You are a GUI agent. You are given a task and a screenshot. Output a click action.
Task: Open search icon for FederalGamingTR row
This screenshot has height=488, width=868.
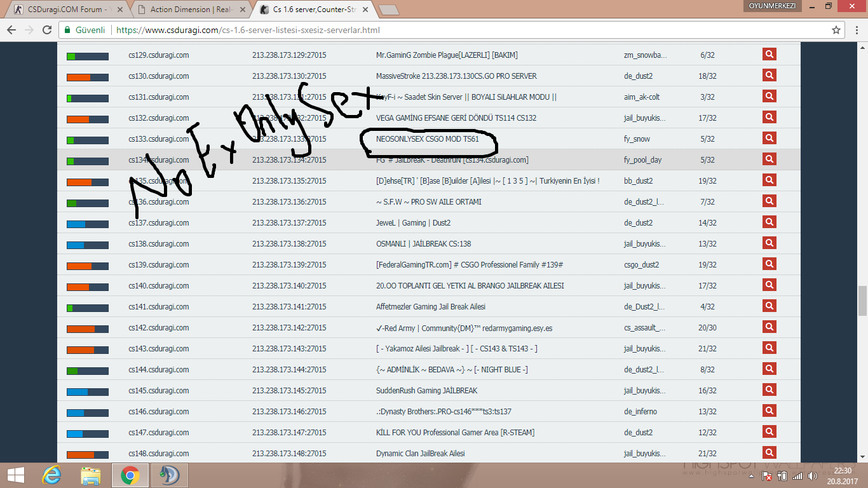(x=770, y=264)
